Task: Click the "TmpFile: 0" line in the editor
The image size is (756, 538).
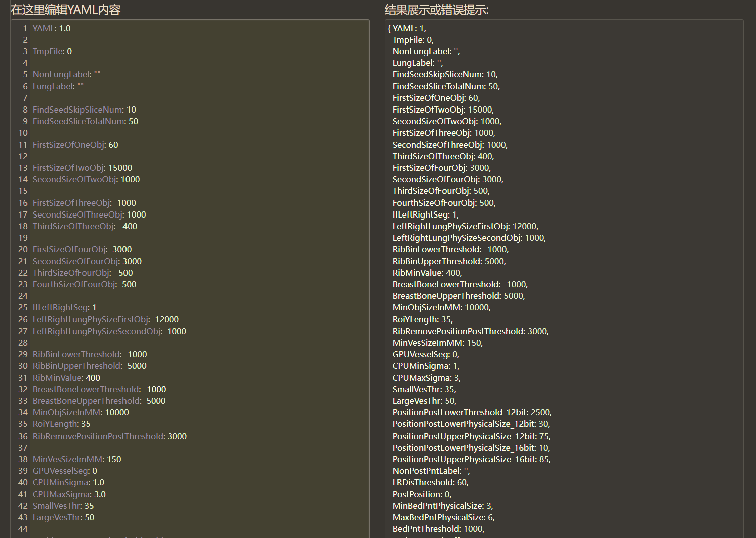Action: point(52,51)
